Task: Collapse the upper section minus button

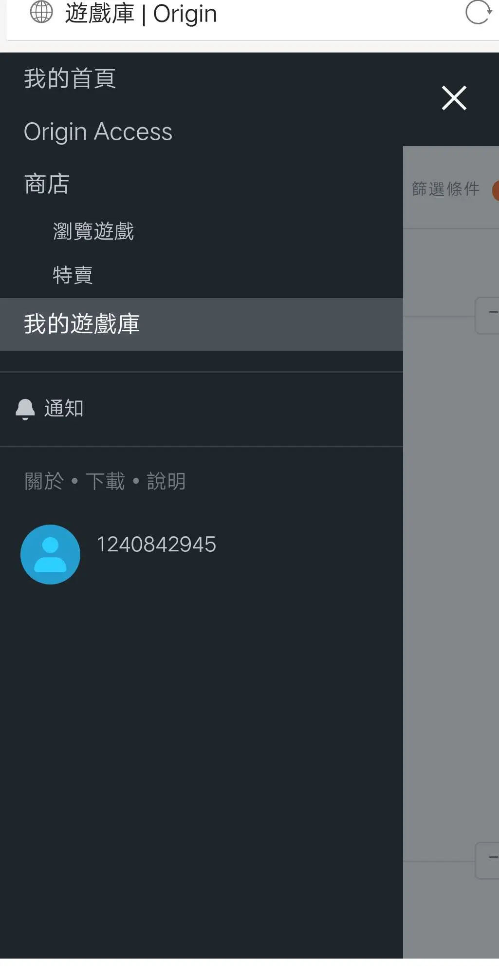Action: coord(487,316)
